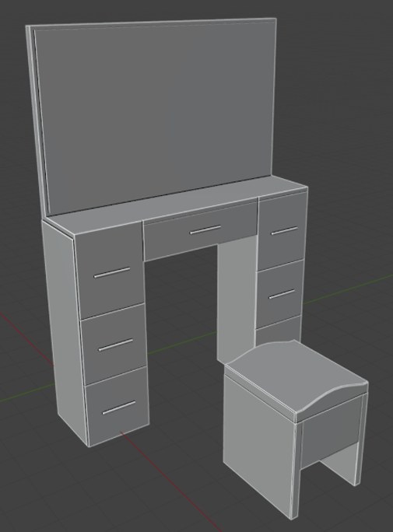Click the middle left drawer handle
The height and width of the screenshot is (532, 393).
(116, 345)
